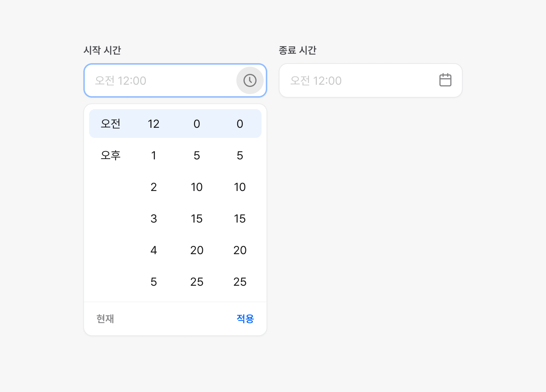
Task: Choose hour 1 in the picker
Action: 154,155
